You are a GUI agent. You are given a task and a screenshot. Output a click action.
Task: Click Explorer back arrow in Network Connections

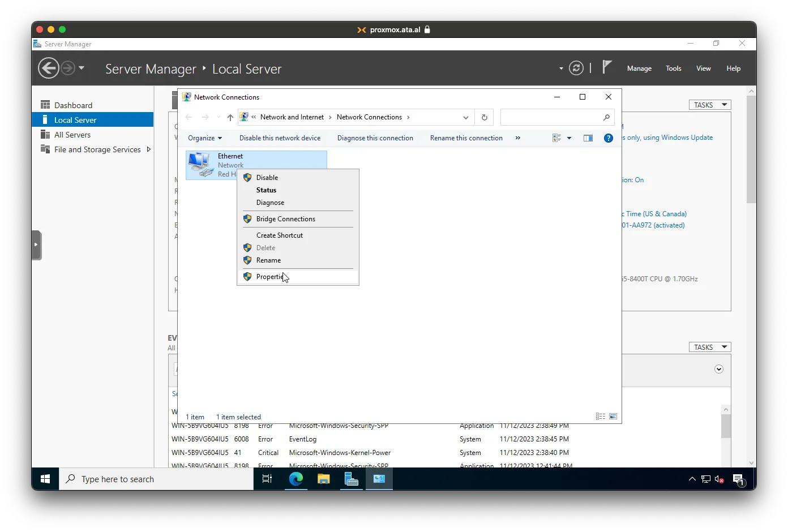tap(189, 117)
